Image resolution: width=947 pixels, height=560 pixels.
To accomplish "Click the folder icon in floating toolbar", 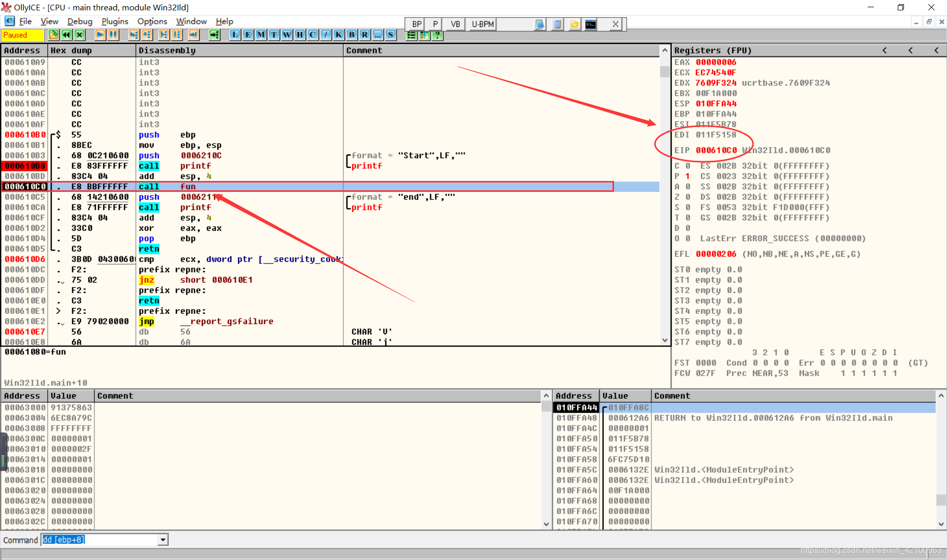I will click(x=575, y=24).
